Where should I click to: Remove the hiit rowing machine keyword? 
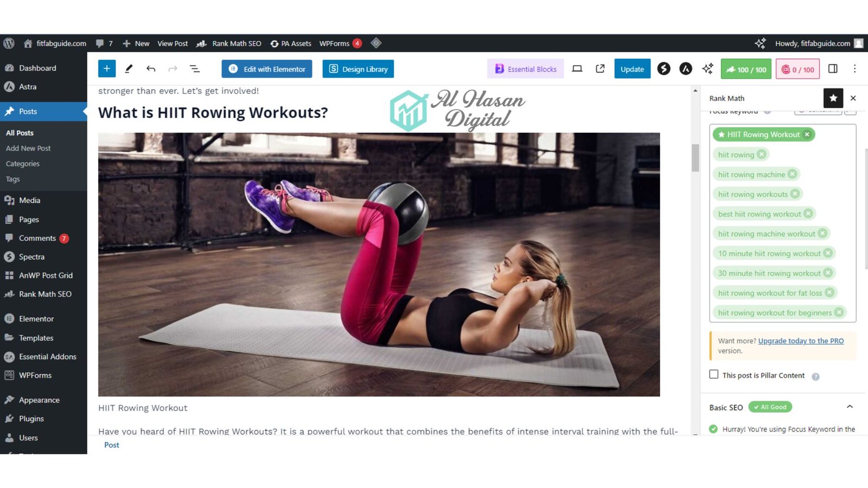click(793, 174)
